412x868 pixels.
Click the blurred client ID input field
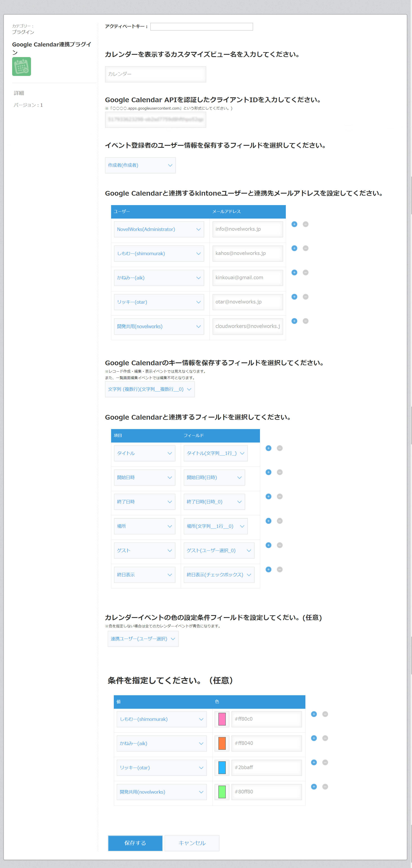[x=155, y=120]
